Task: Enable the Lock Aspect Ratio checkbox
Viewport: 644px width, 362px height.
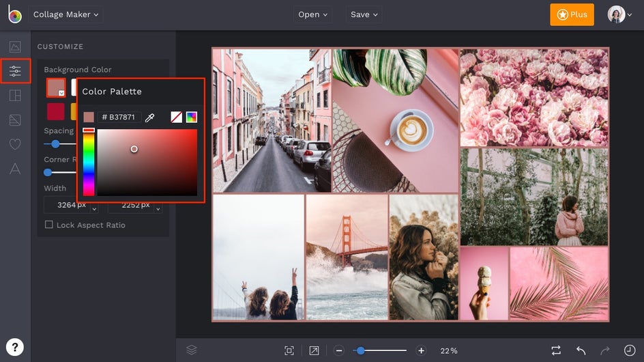Action: point(48,225)
